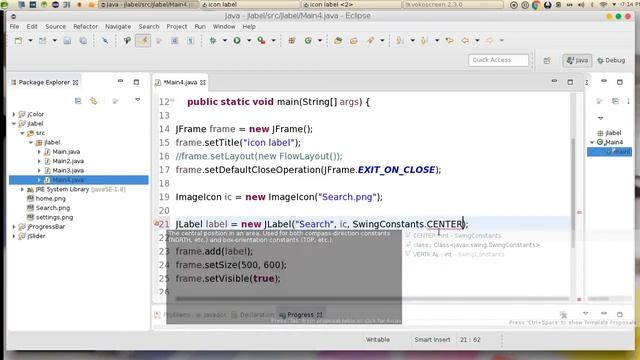Select the Main4.java editor tab

coord(180,82)
